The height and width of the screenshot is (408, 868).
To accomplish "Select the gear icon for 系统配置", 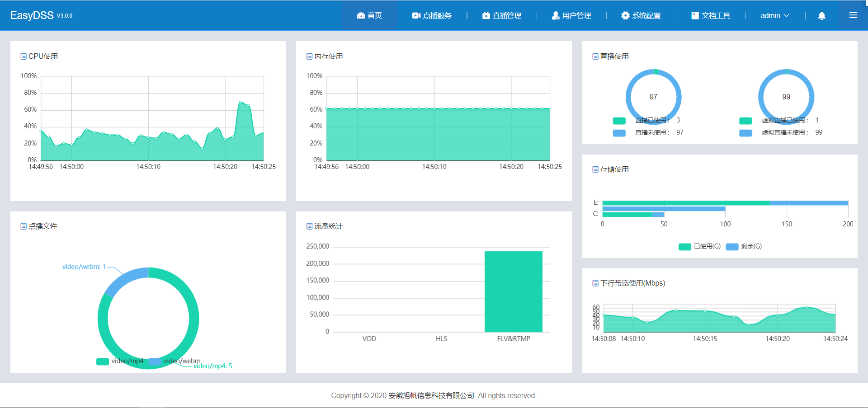I will click(x=625, y=15).
